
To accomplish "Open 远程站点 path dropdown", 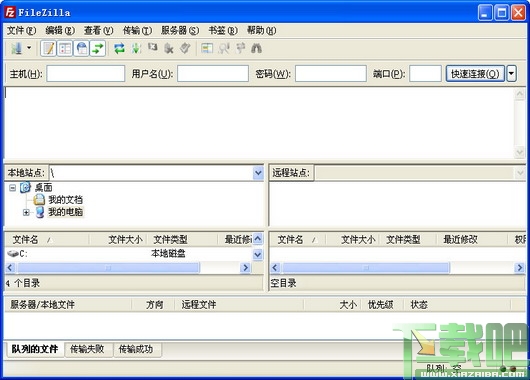I will click(x=520, y=173).
